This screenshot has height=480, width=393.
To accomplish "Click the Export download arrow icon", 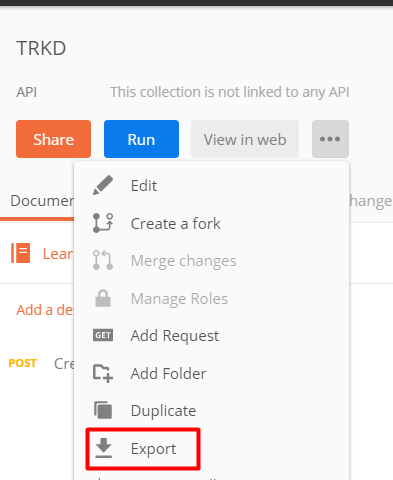I will [104, 448].
